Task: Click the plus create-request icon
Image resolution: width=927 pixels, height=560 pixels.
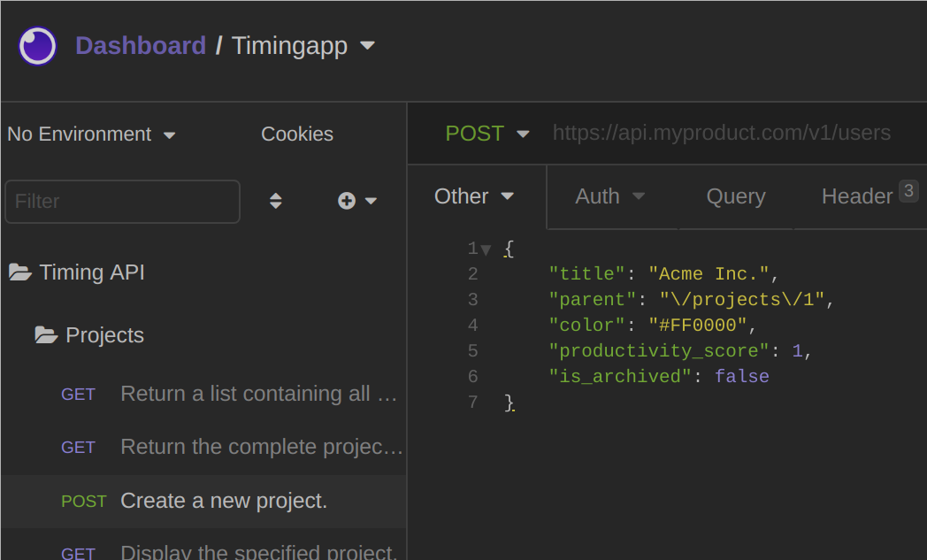Action: [347, 202]
